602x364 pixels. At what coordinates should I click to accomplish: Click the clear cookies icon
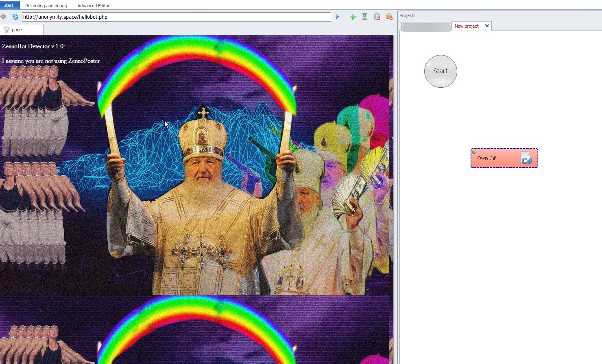click(389, 17)
